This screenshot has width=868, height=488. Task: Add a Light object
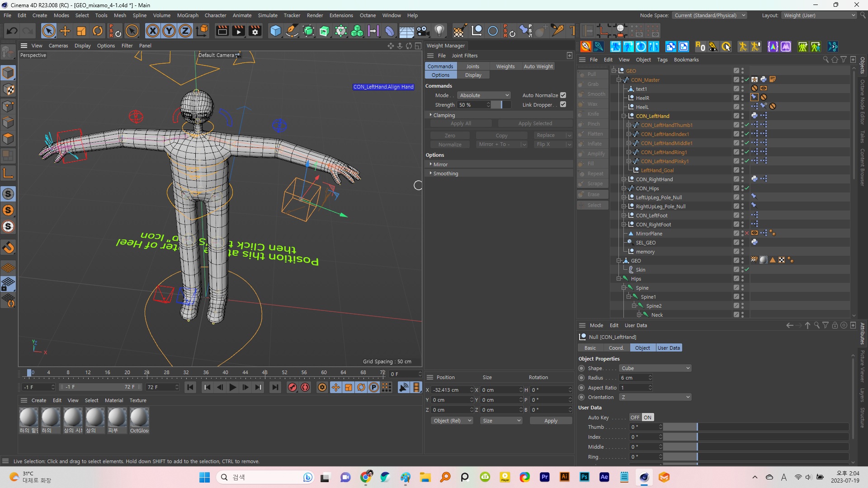click(439, 31)
